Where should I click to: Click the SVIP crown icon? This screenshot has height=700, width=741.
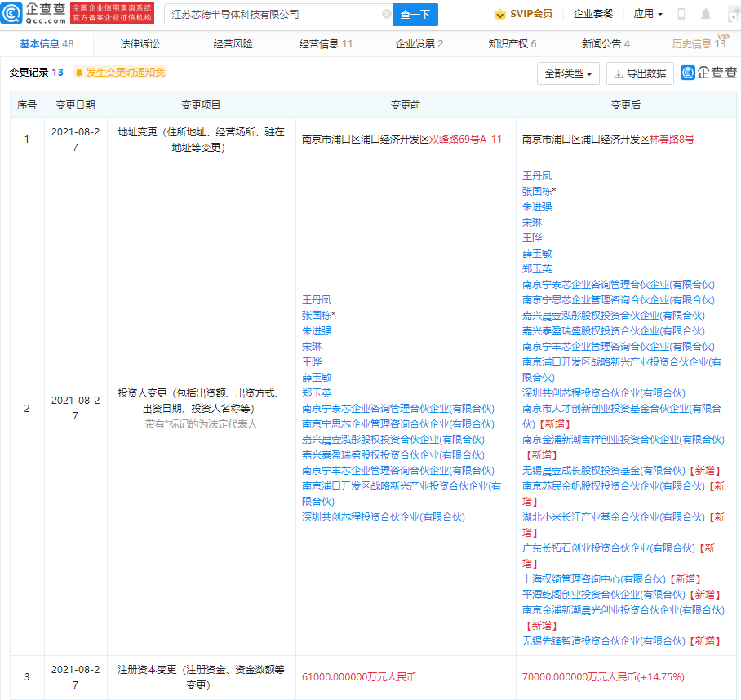click(x=499, y=14)
